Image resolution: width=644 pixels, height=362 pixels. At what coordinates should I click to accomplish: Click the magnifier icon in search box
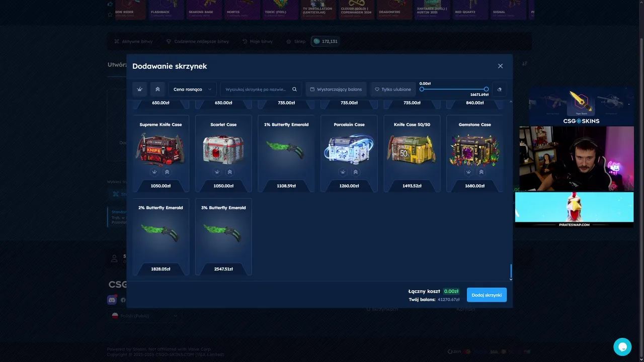pyautogui.click(x=295, y=89)
